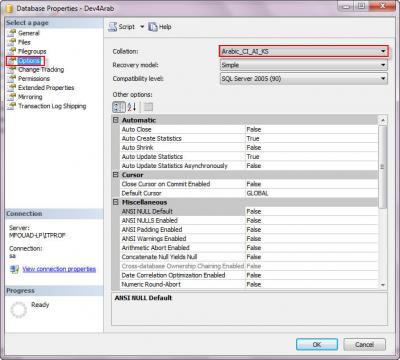Select the Numeric Round-Abort row
This screenshot has width=400, height=360.
[x=249, y=284]
